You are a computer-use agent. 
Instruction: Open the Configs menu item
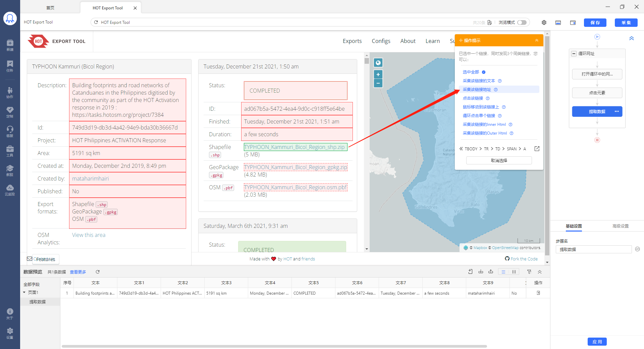click(381, 41)
